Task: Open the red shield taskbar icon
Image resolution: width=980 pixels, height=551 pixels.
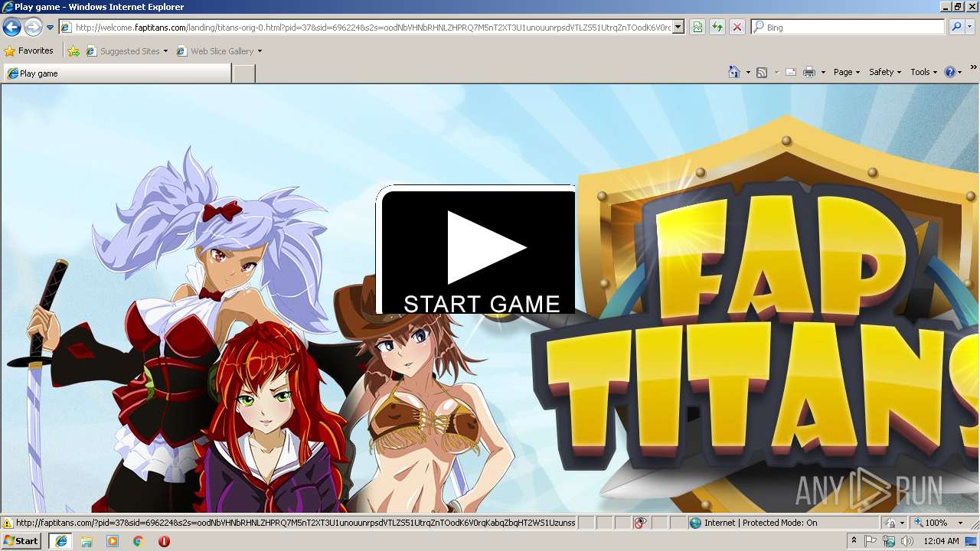Action: (x=164, y=541)
